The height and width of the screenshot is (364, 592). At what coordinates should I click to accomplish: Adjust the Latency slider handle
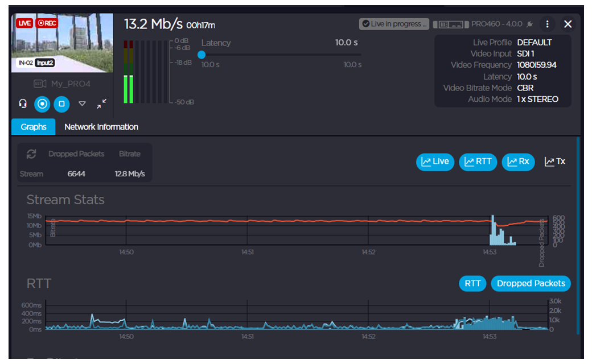coord(202,55)
